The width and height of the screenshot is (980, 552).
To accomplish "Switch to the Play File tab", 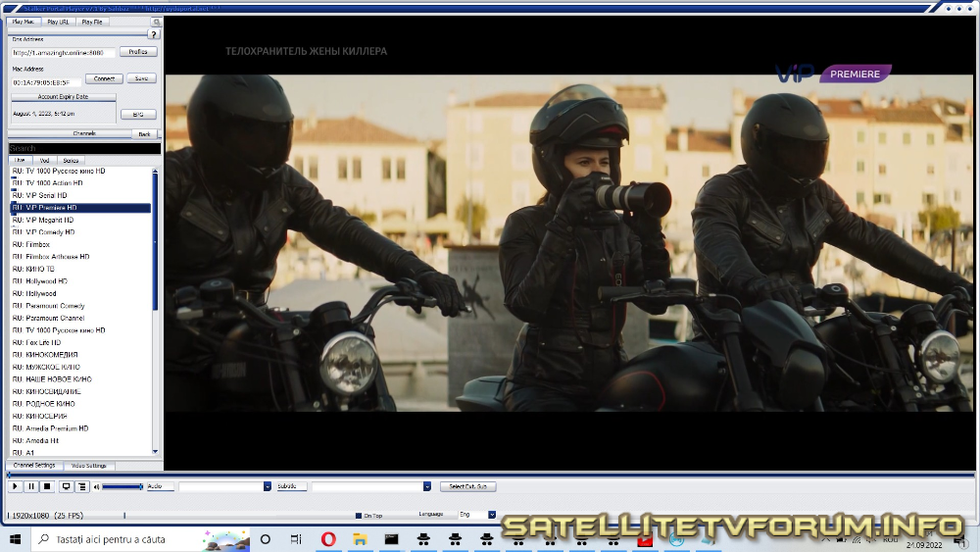I will [92, 22].
